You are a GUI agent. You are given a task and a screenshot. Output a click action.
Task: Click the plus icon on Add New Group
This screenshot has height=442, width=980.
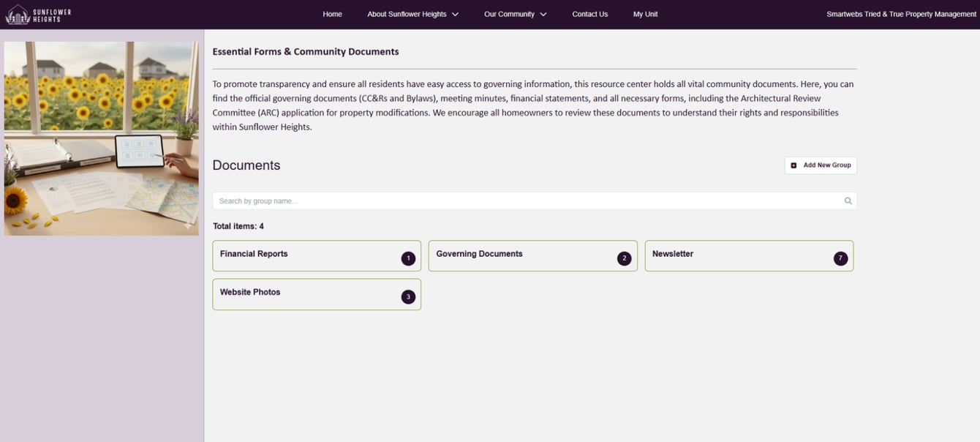pos(794,165)
